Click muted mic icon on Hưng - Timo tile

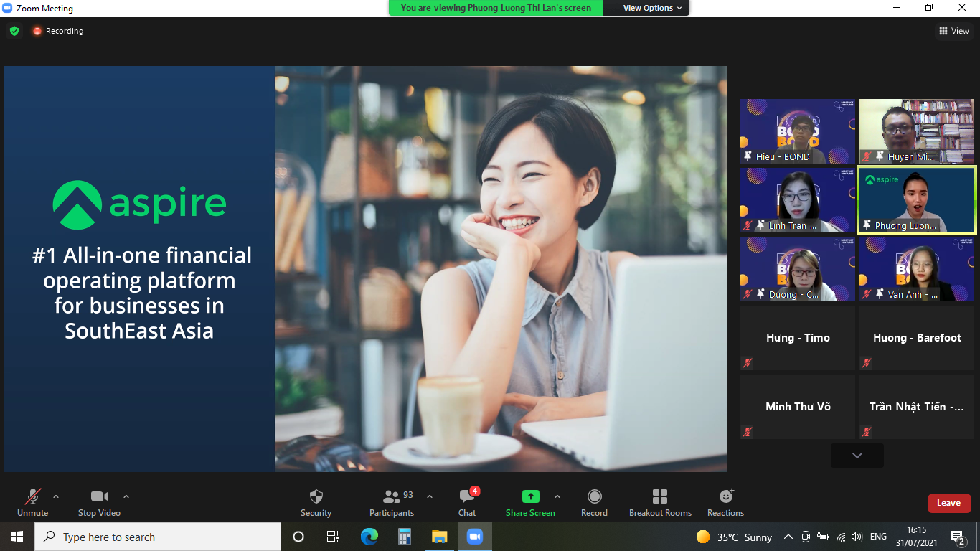tap(748, 363)
